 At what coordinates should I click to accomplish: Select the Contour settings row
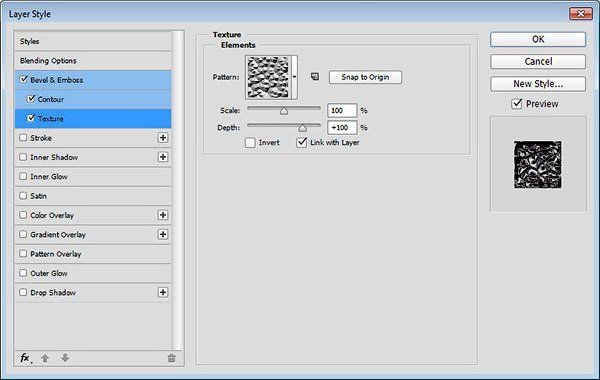[x=93, y=99]
